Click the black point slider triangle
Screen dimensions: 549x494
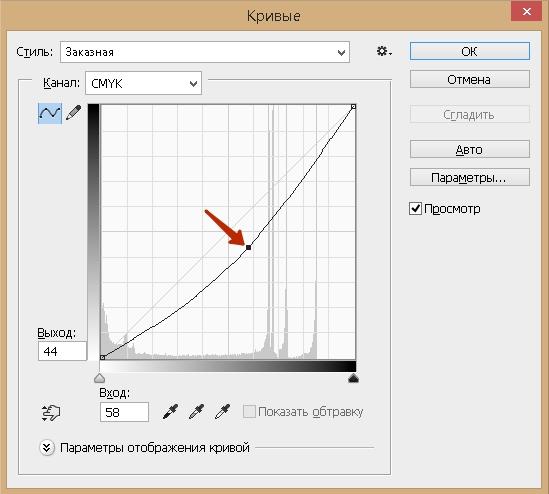[x=353, y=378]
